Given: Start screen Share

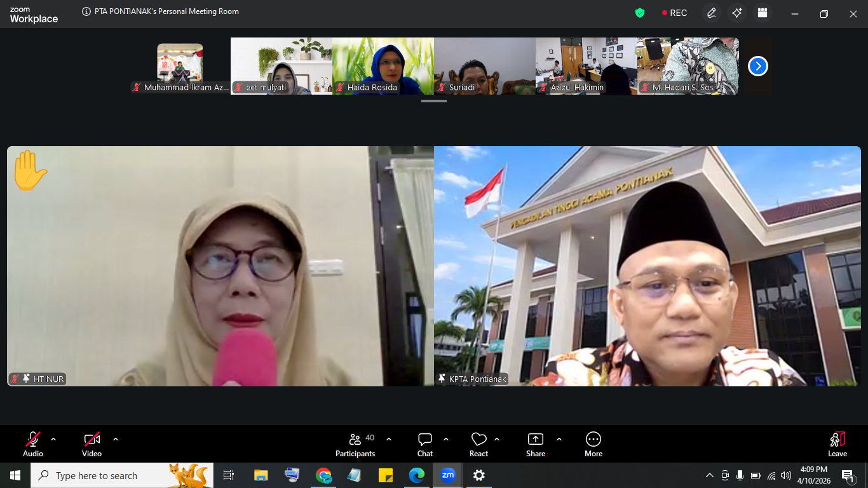Looking at the screenshot, I should 536,444.
